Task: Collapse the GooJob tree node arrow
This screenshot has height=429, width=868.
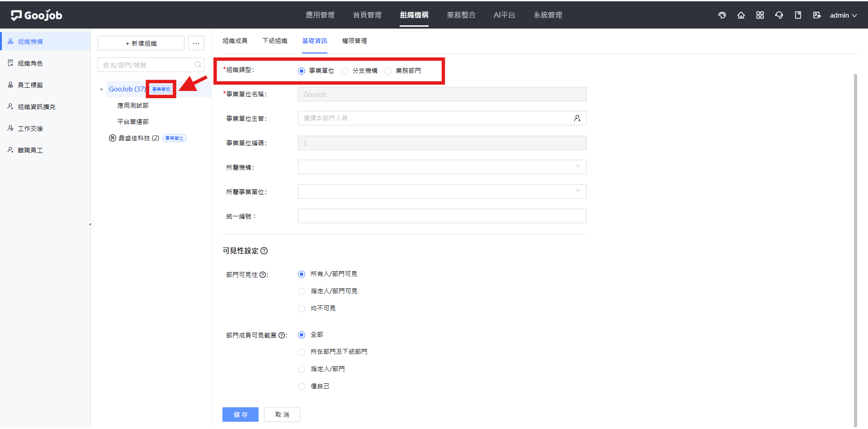Action: (x=101, y=90)
